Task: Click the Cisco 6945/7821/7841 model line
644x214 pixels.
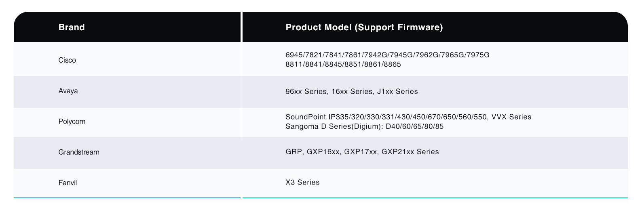Action: click(x=387, y=55)
